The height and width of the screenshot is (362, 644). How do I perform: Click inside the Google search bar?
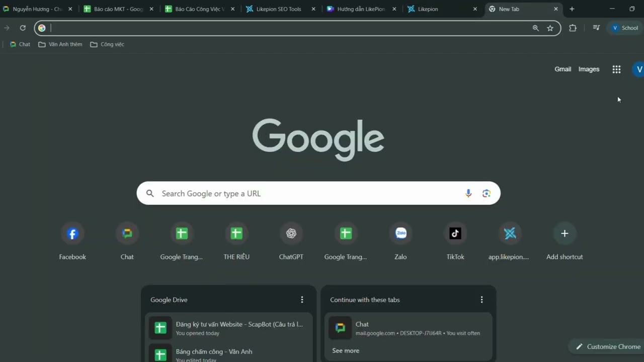coord(302,193)
